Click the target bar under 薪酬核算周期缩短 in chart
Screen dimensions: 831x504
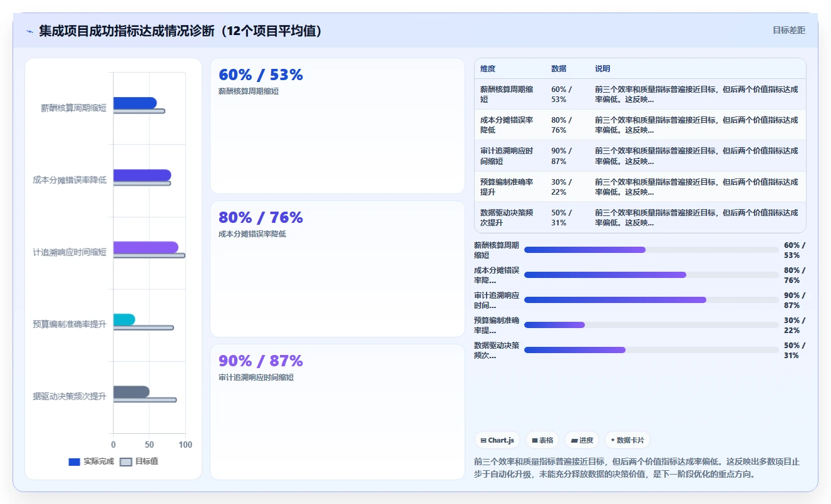[x=139, y=111]
